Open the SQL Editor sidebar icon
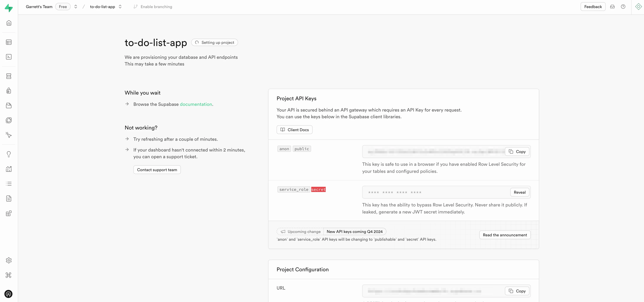 tap(9, 57)
